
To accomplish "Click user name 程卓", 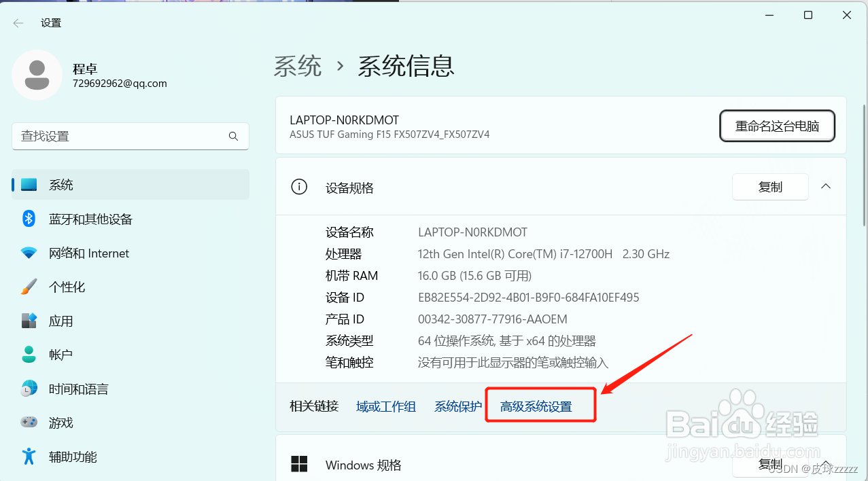I will (85, 69).
